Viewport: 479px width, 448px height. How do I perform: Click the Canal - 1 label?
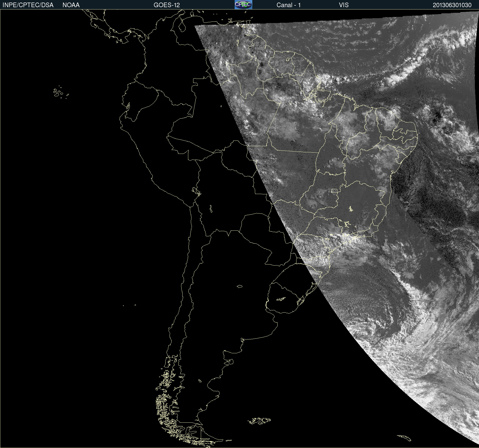pos(289,5)
